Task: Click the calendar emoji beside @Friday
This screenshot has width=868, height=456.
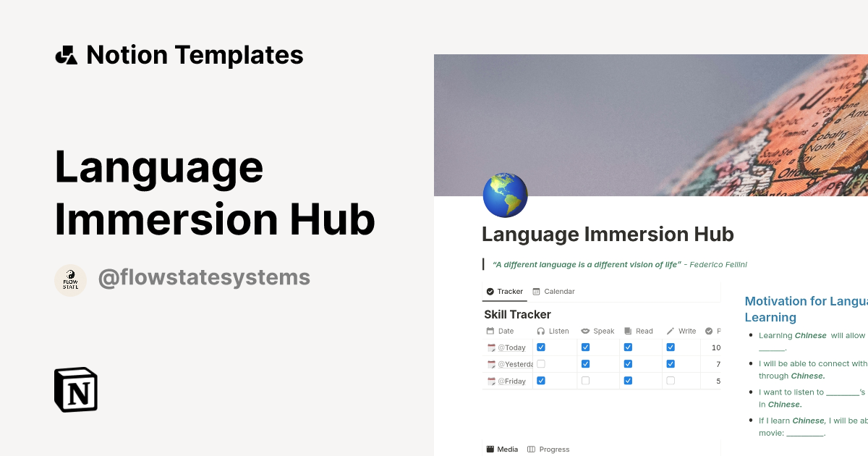Action: point(490,381)
